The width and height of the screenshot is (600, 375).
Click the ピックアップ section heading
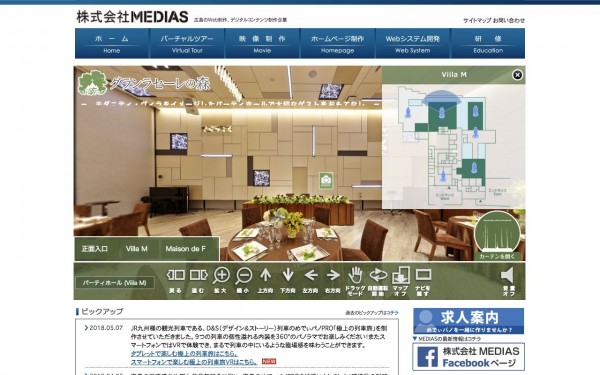102,311
